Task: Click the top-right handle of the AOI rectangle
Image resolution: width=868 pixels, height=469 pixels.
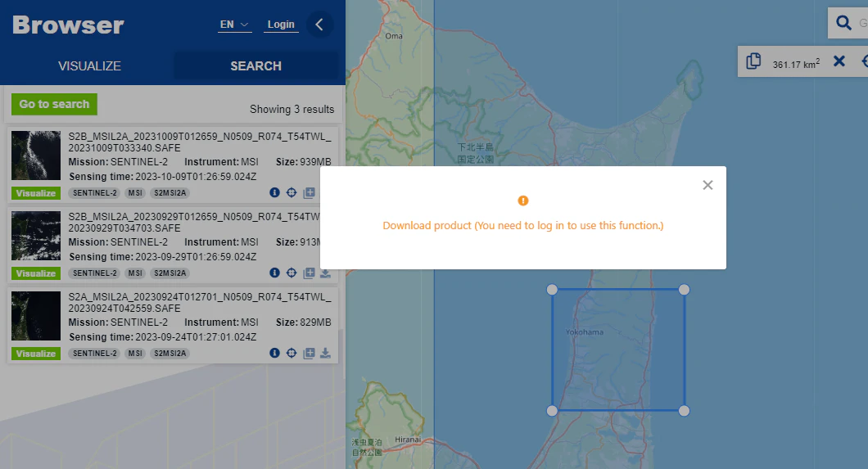Action: click(x=685, y=289)
